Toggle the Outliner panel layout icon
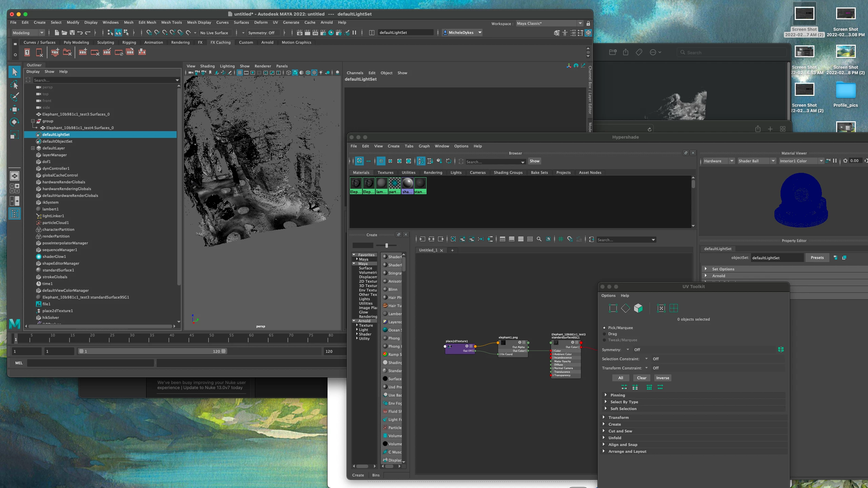 point(15,213)
